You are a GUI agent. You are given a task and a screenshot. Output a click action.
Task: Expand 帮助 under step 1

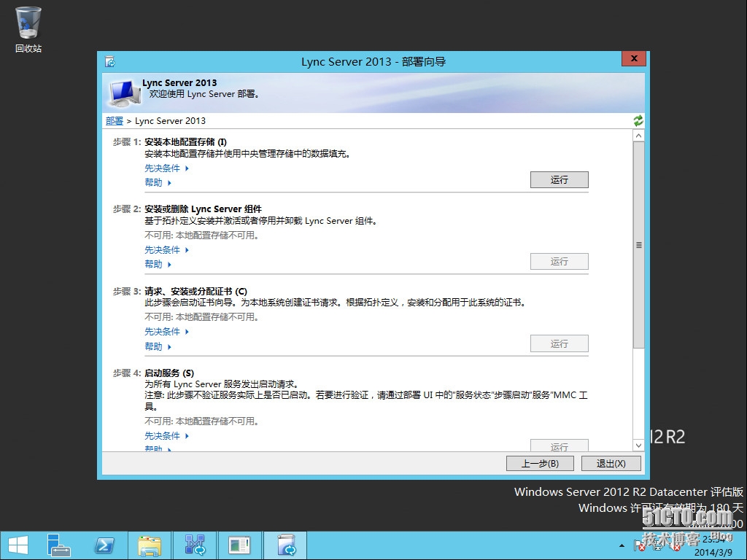[158, 182]
